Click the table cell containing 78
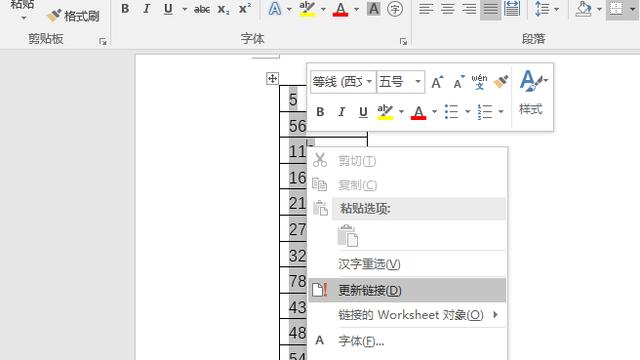Viewport: 640px width, 360px height. point(293,280)
